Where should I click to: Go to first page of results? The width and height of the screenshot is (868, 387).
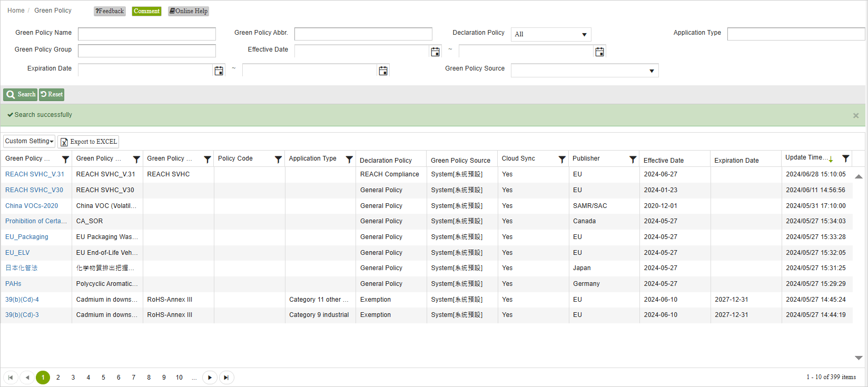point(11,378)
